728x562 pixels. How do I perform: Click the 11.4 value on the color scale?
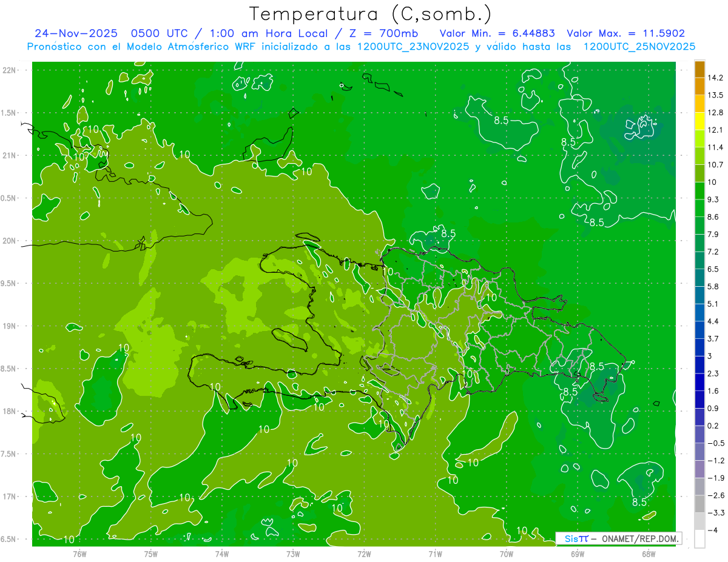tap(715, 147)
